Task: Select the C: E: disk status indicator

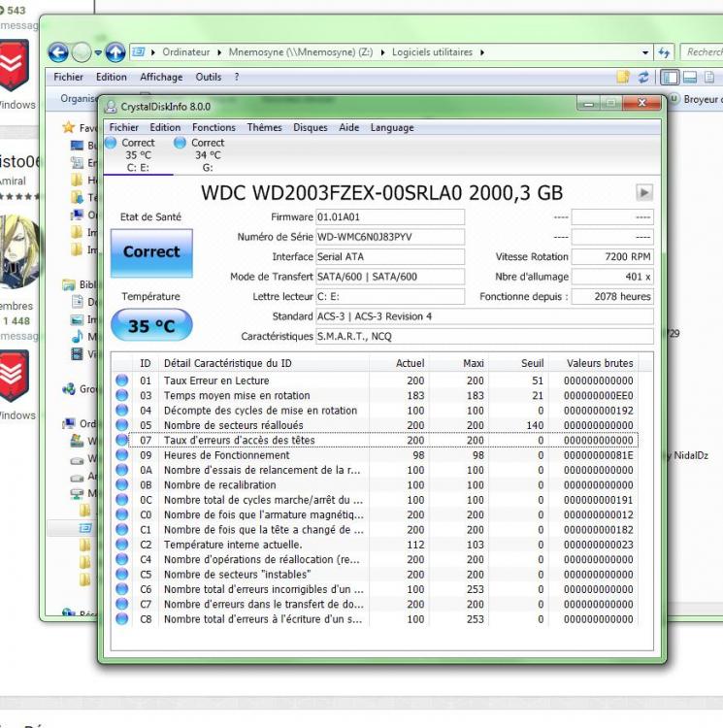Action: (x=138, y=155)
